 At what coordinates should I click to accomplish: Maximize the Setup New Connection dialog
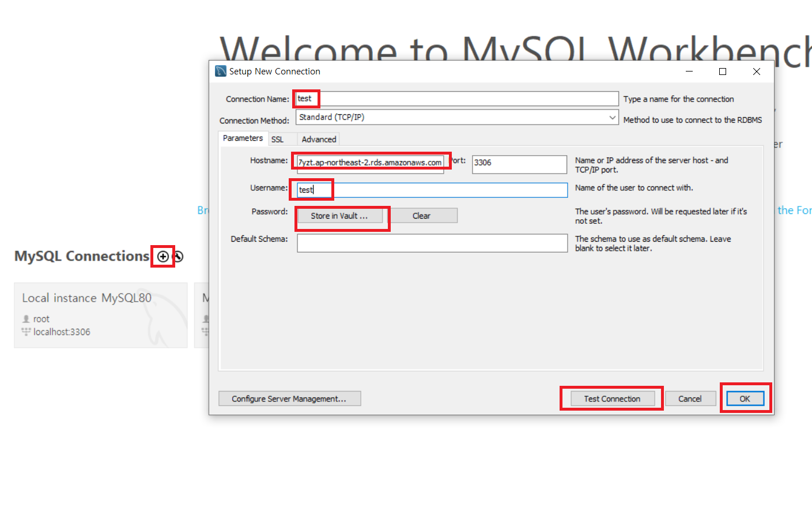pyautogui.click(x=723, y=72)
